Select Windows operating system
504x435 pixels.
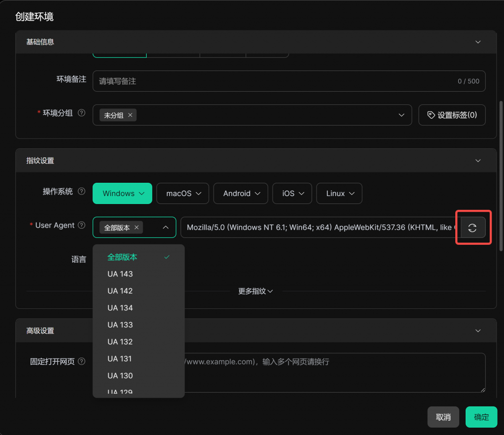[122, 194]
